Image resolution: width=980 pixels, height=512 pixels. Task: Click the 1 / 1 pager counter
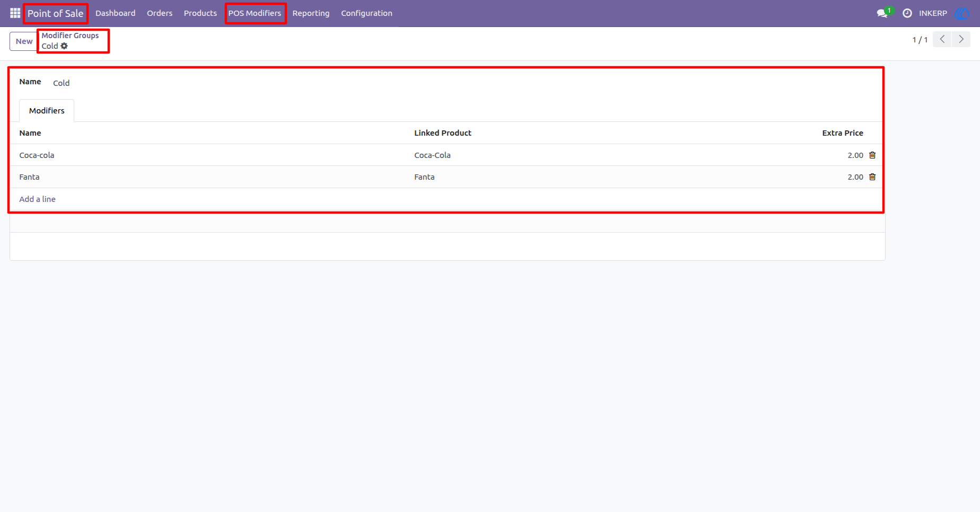(x=920, y=40)
